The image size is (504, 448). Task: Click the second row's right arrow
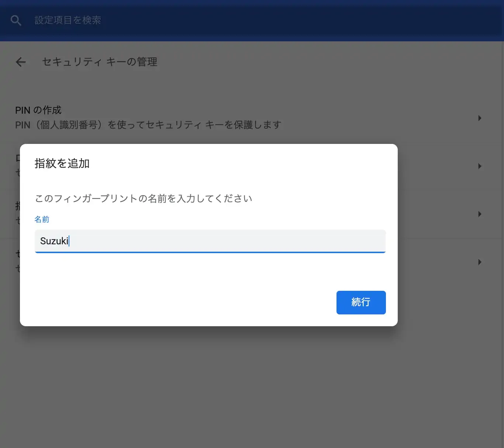point(480,166)
